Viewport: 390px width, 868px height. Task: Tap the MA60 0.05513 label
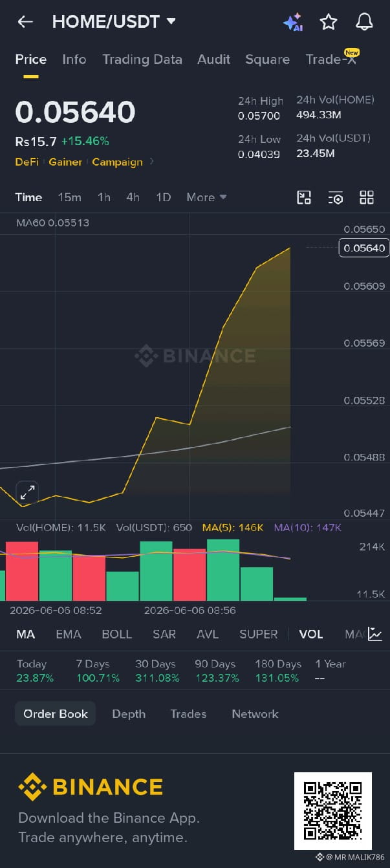pos(52,222)
